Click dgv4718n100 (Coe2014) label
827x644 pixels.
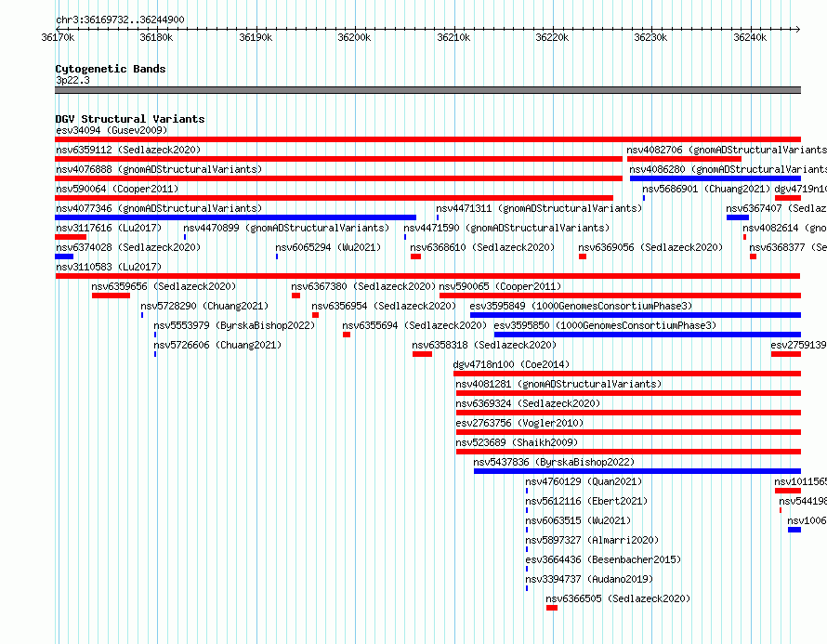click(511, 364)
